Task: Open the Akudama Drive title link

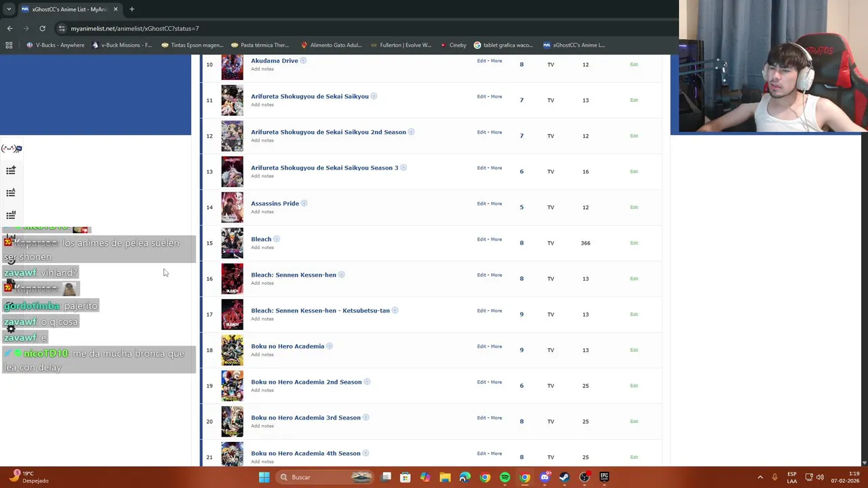Action: pyautogui.click(x=275, y=61)
